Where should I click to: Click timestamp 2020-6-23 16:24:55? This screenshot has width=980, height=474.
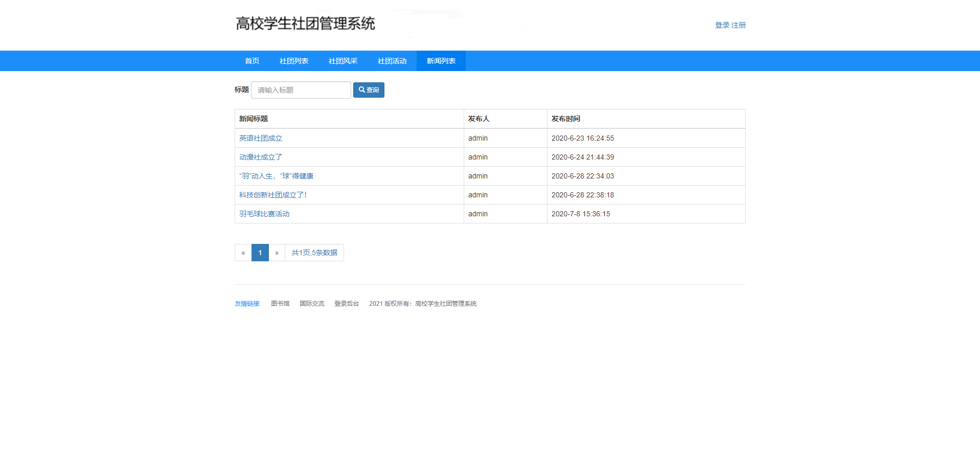tap(583, 138)
